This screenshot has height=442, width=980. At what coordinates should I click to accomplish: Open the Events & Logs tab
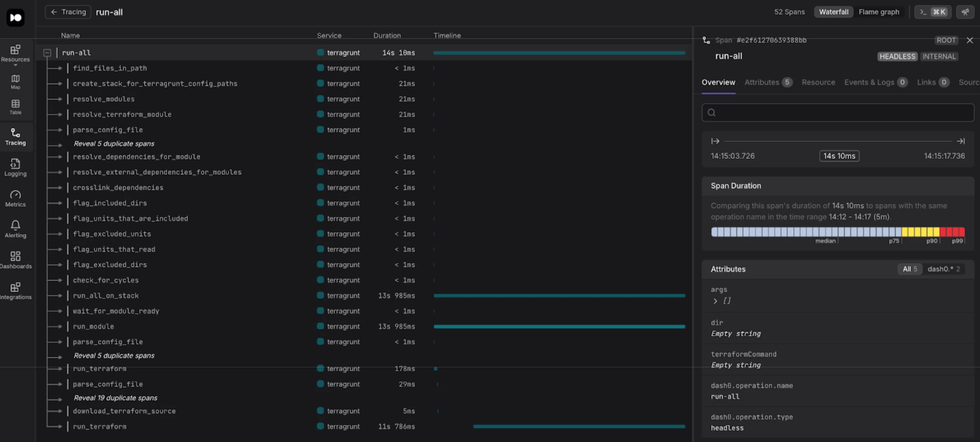point(876,82)
